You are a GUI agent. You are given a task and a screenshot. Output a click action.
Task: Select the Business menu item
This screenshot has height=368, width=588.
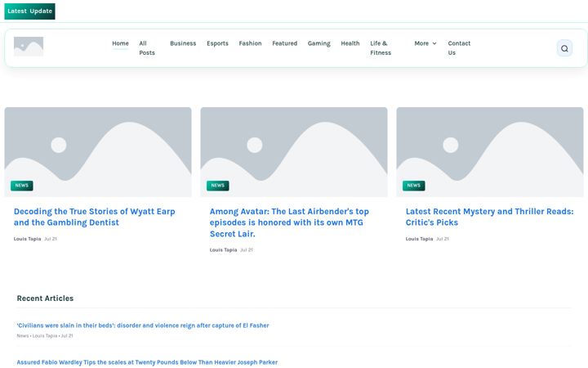click(183, 43)
